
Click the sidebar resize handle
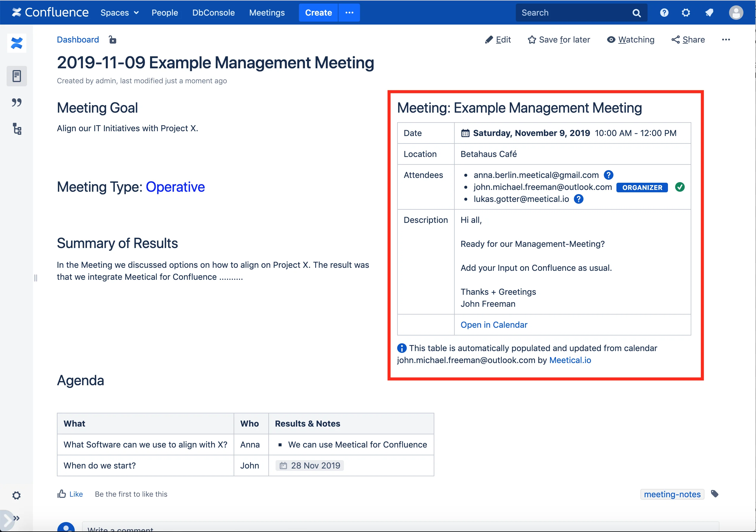[x=36, y=278]
